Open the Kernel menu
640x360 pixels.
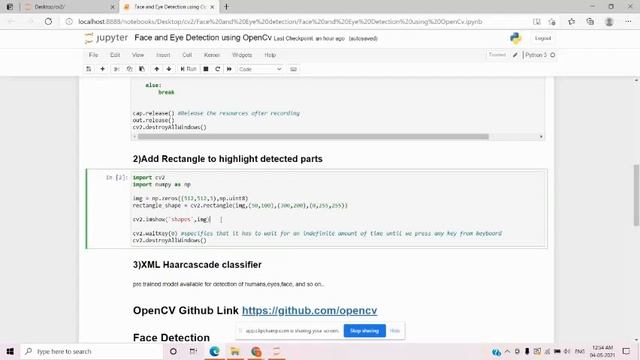211,55
